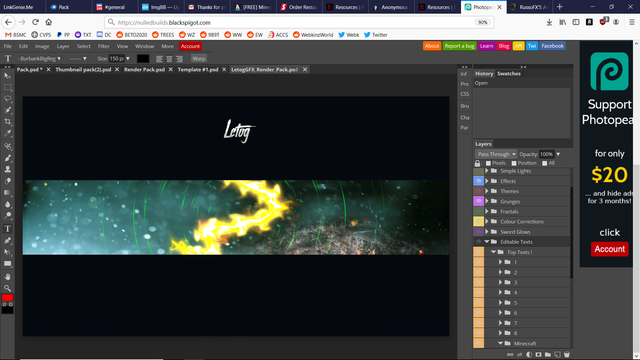Select the Rectangular Marquee tool
Viewport: 640px width, 360px height.
[7, 87]
